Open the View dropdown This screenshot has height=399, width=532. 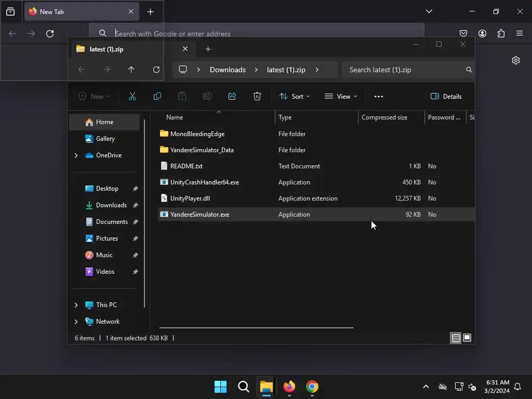coord(341,96)
